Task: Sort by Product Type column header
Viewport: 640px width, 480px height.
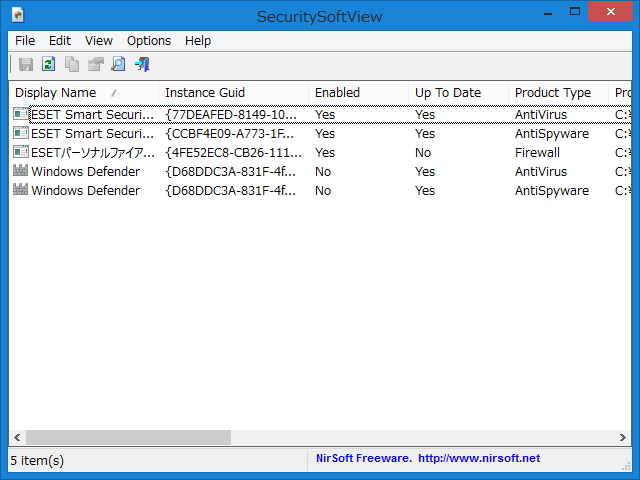Action: pyautogui.click(x=558, y=93)
